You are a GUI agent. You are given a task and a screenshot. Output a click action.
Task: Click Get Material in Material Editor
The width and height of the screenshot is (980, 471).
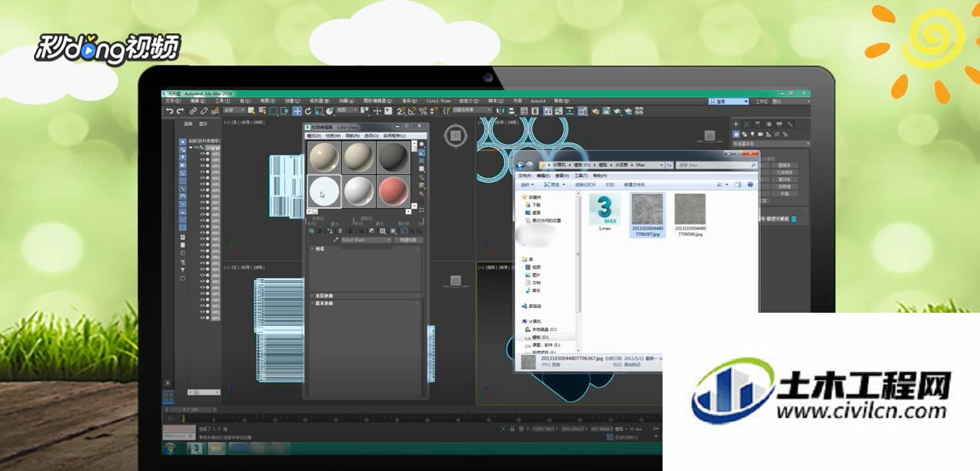(311, 231)
